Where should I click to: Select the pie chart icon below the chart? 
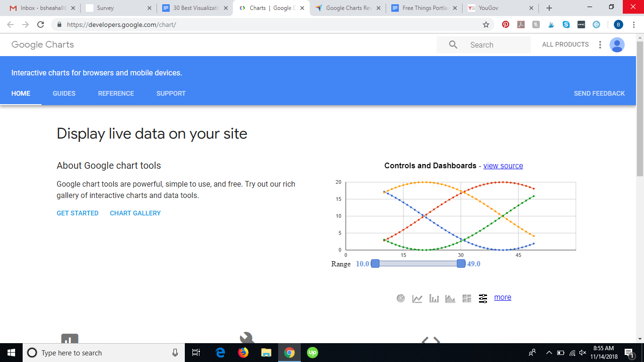401,298
